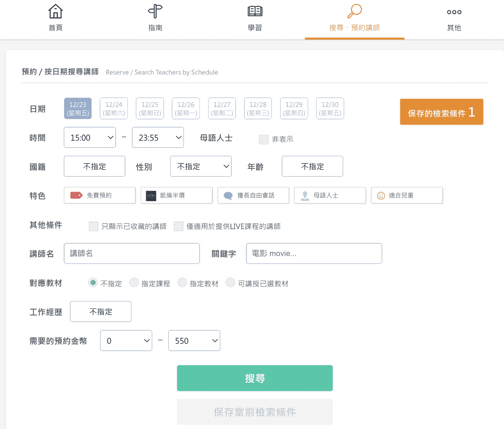Image resolution: width=504 pixels, height=429 pixels.
Task: Click 保存當前檢索條件 button
Action: [x=255, y=412]
